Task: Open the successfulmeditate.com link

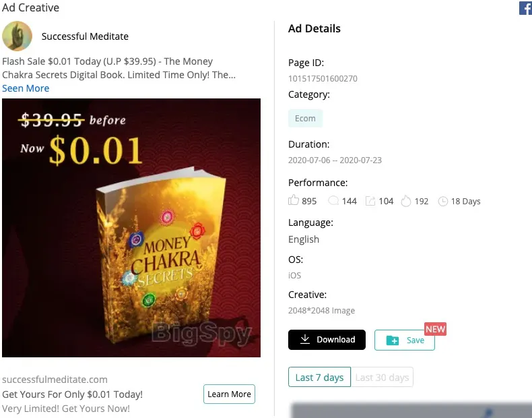Action: (55, 380)
